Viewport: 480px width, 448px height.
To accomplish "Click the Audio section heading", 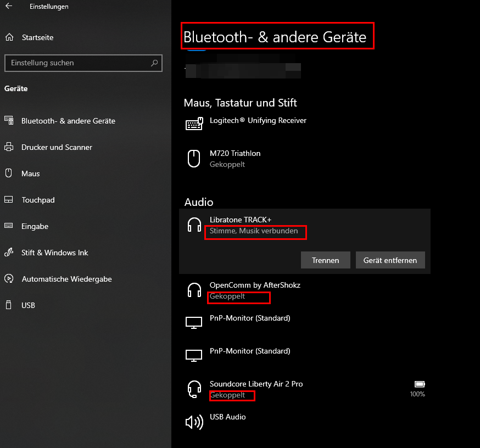I will pos(199,202).
